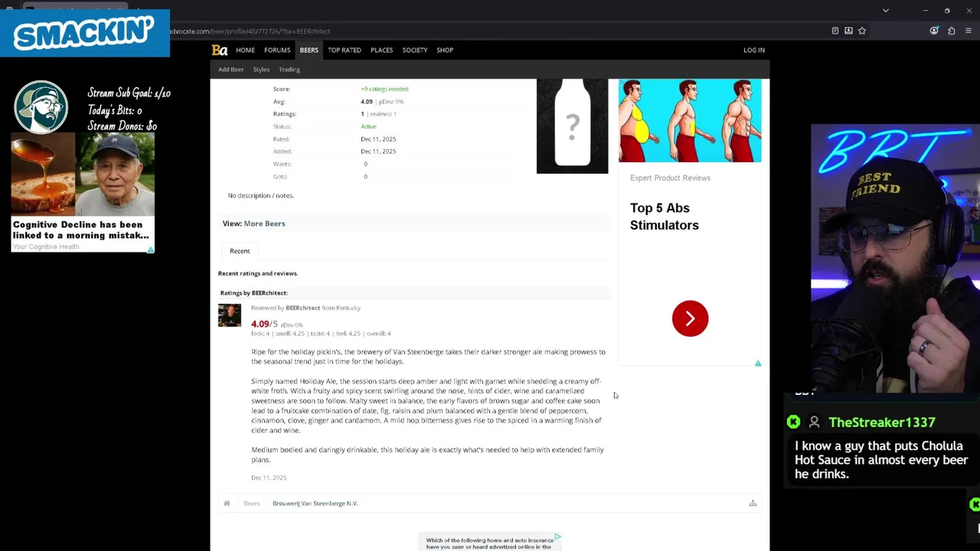This screenshot has width=980, height=551.
Task: Click the save-to-pocket download icon in the address bar
Action: (x=848, y=31)
